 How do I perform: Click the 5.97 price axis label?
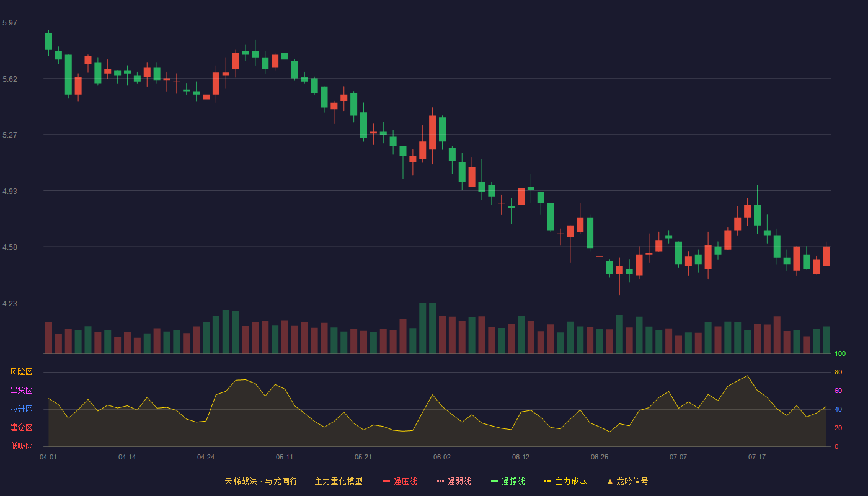(x=10, y=23)
